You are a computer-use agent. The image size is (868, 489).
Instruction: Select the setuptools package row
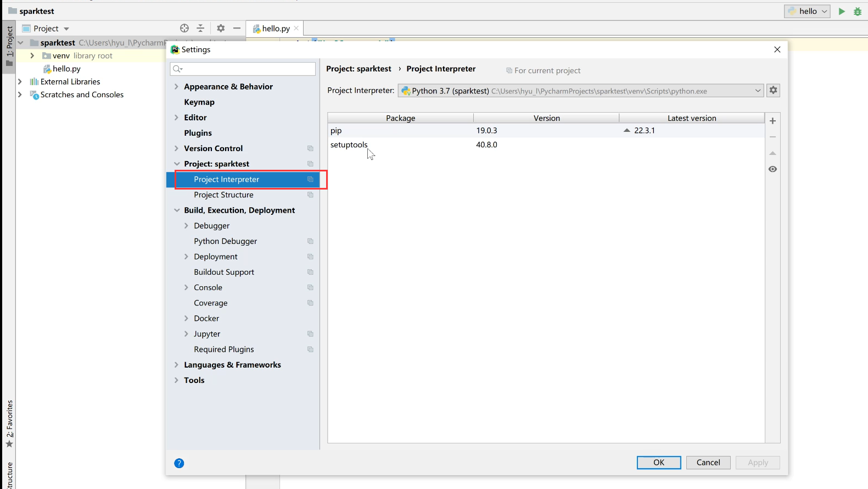coord(546,145)
